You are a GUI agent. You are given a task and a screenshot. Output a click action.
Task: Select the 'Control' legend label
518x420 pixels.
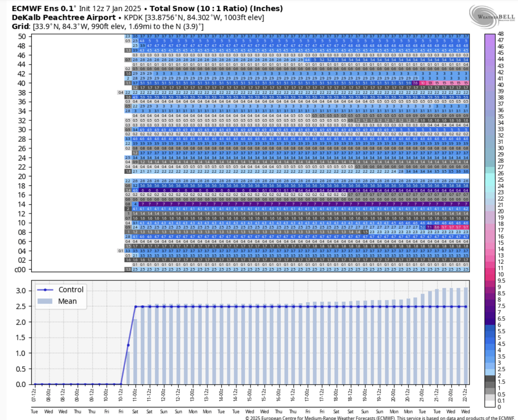(71, 290)
